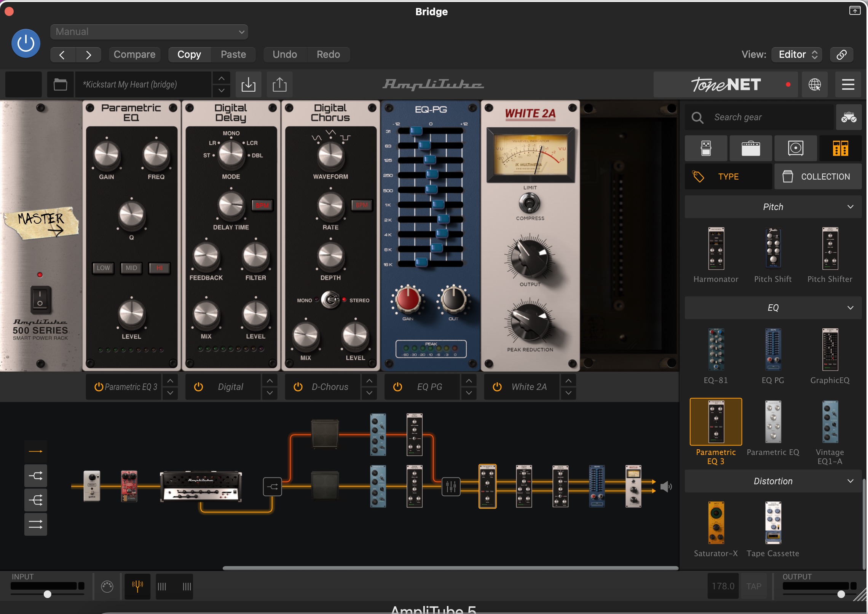Open the preset browser folder icon

(60, 84)
